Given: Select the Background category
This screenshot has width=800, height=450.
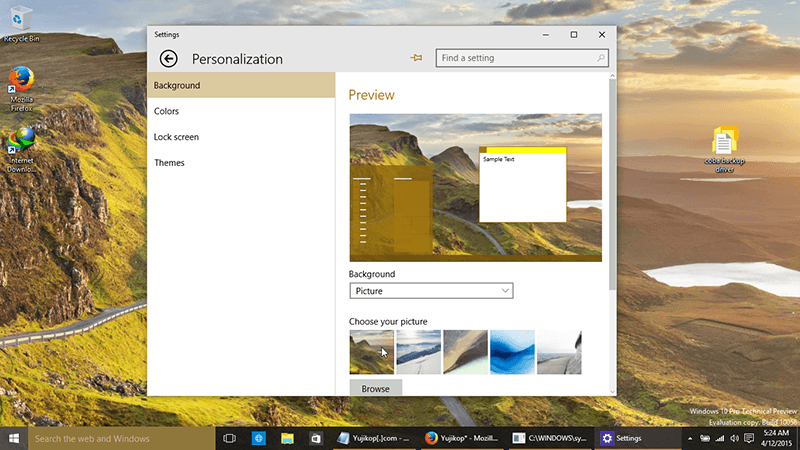Looking at the screenshot, I should 241,85.
